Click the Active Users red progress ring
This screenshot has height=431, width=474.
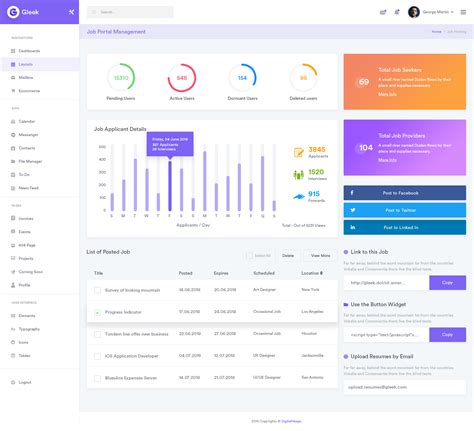point(182,78)
